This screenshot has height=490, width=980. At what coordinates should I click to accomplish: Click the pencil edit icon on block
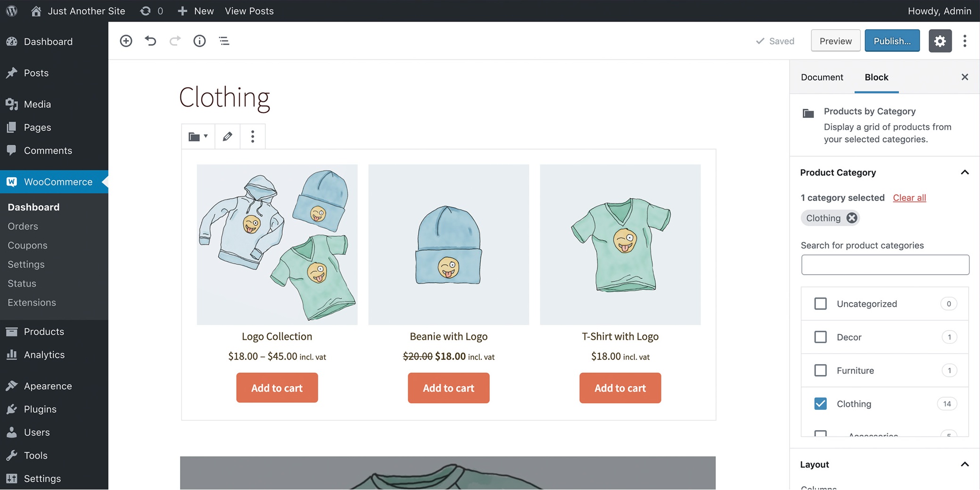click(x=227, y=137)
